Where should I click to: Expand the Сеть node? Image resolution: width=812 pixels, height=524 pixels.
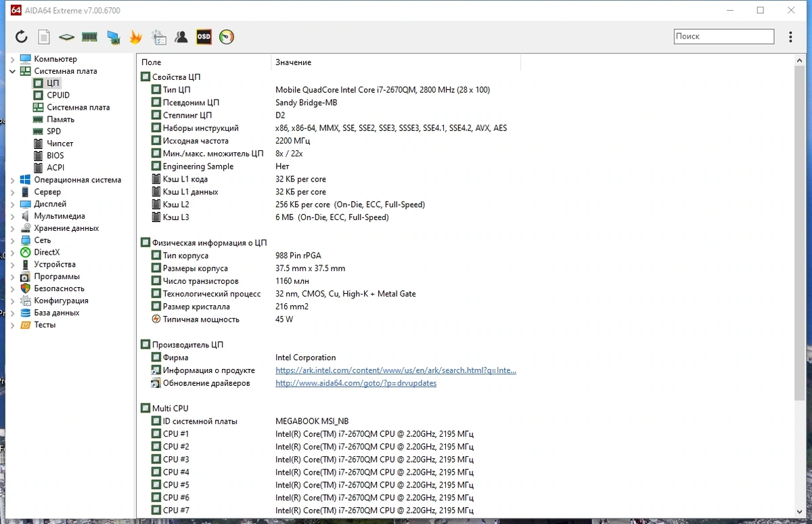13,240
